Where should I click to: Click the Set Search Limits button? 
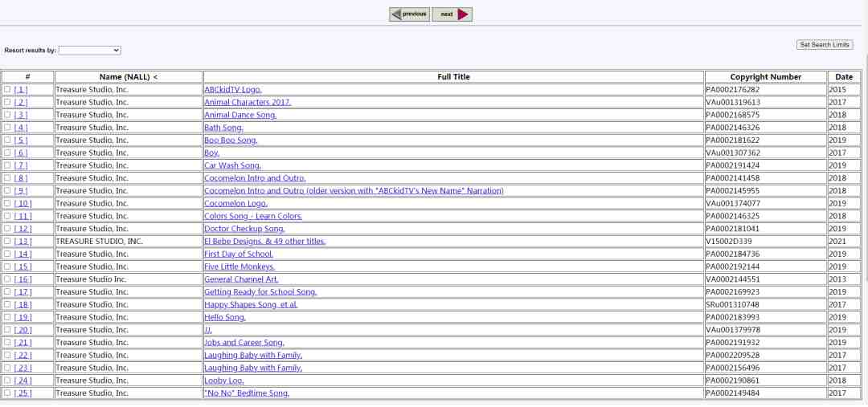(x=825, y=45)
